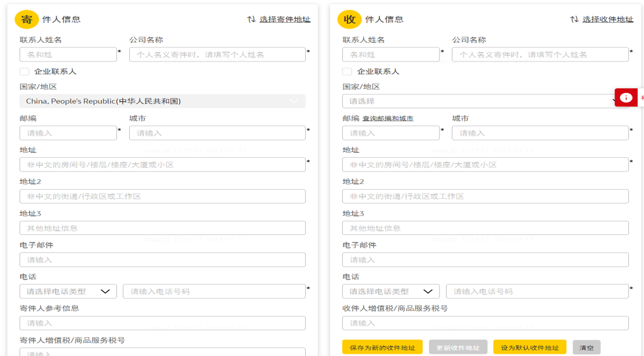Focus the sender 地址 field

[x=163, y=165]
